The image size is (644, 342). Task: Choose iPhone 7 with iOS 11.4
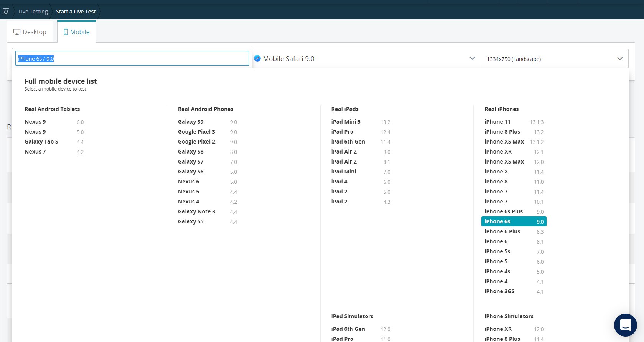[x=514, y=192]
